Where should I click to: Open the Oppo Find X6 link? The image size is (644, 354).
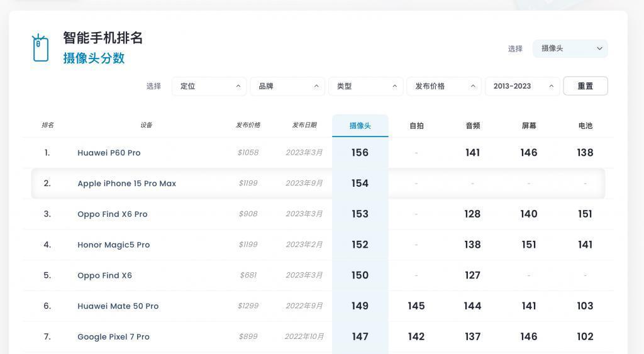coord(105,275)
